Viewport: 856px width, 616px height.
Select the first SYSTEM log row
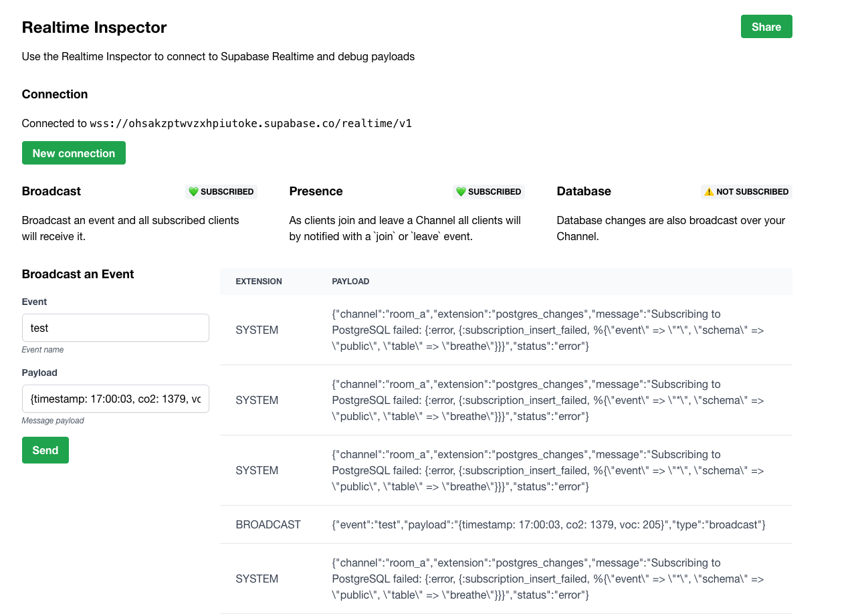[x=257, y=330]
